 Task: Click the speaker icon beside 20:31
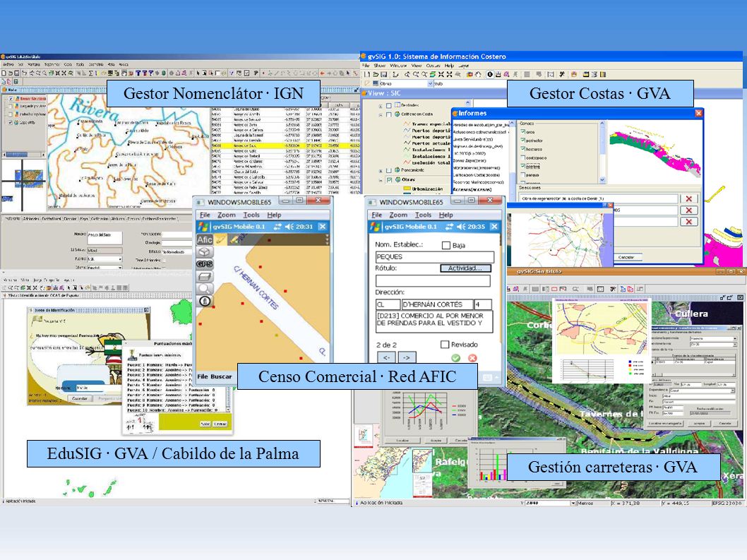(x=289, y=227)
